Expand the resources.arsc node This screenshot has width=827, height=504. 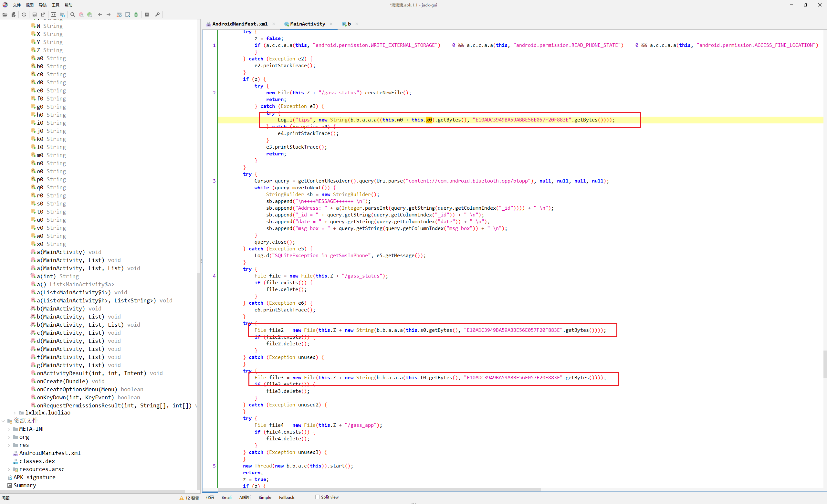[x=9, y=469]
